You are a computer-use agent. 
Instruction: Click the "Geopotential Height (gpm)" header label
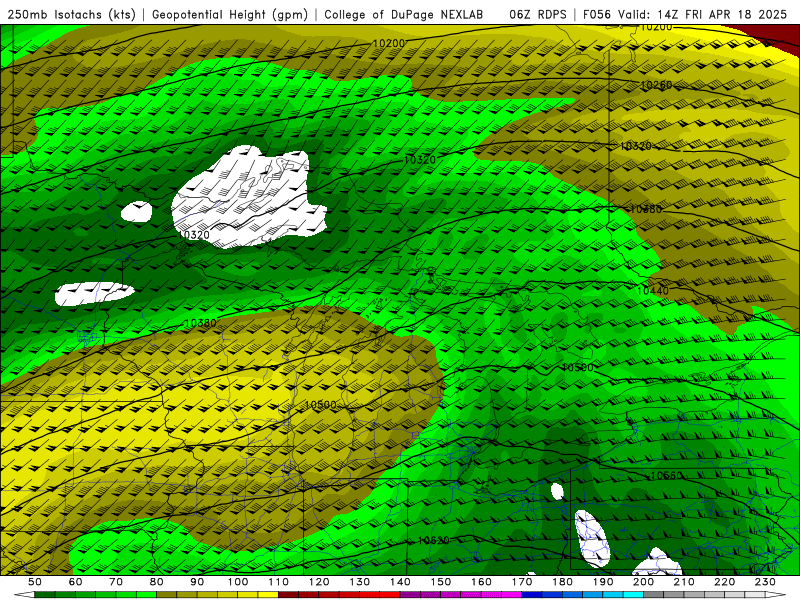230,14
